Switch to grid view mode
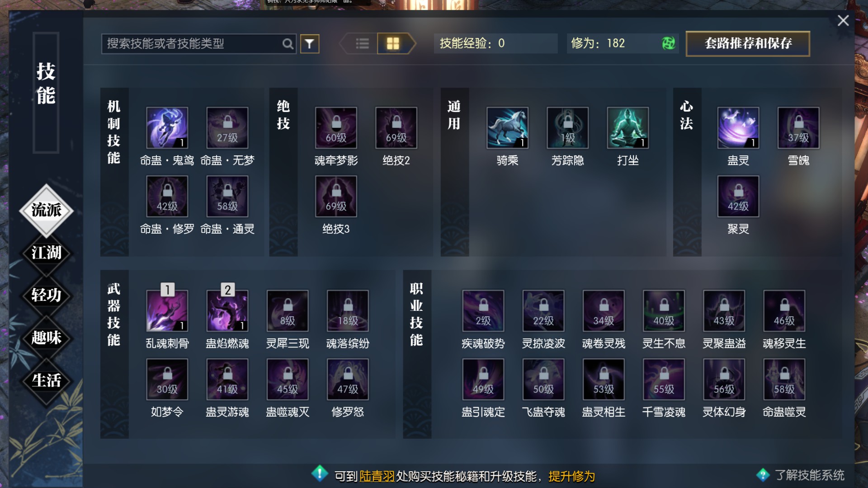 [393, 44]
